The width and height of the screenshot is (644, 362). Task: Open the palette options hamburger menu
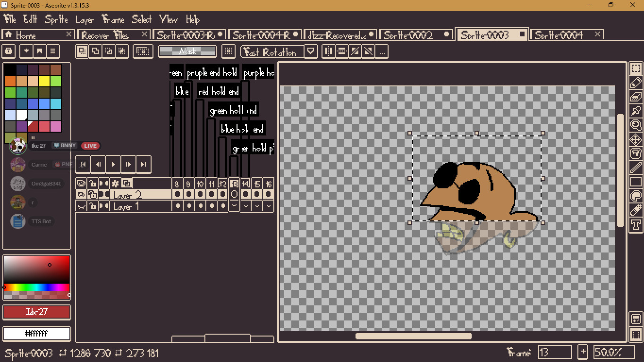click(53, 51)
